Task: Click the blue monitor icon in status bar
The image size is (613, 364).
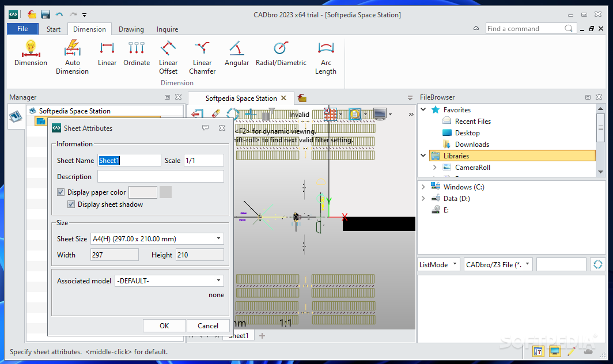Action: coord(555,351)
